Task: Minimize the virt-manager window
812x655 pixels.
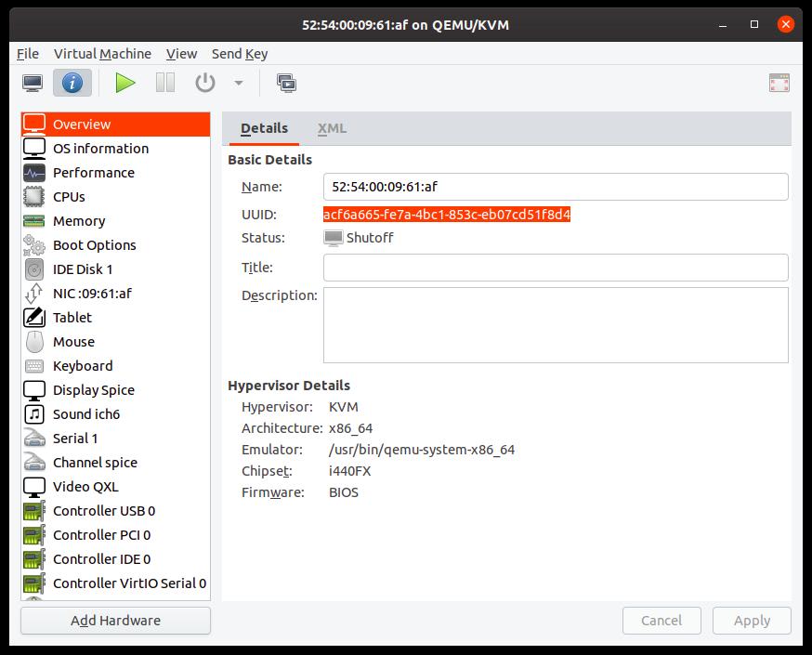Action: click(723, 25)
